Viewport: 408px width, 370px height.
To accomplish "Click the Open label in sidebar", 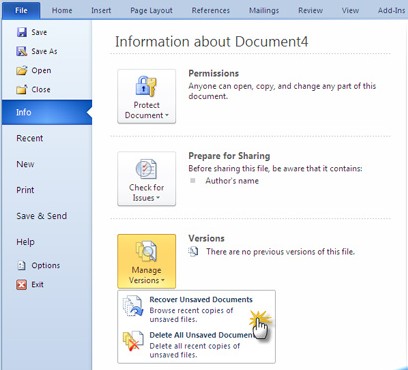I will tap(41, 71).
